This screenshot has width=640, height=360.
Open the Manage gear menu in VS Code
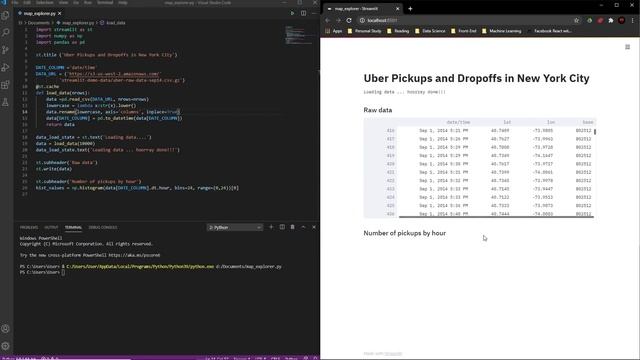coord(6,346)
